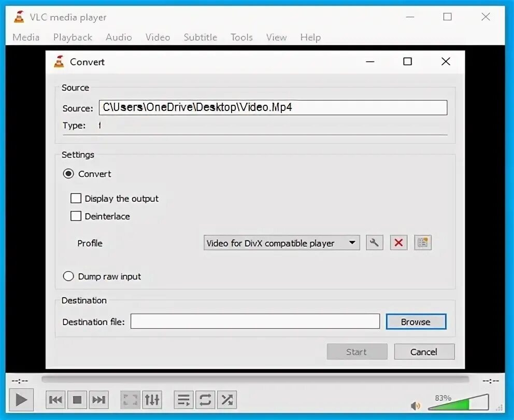Select the Dump raw input option
This screenshot has height=420, width=514.
(x=68, y=276)
